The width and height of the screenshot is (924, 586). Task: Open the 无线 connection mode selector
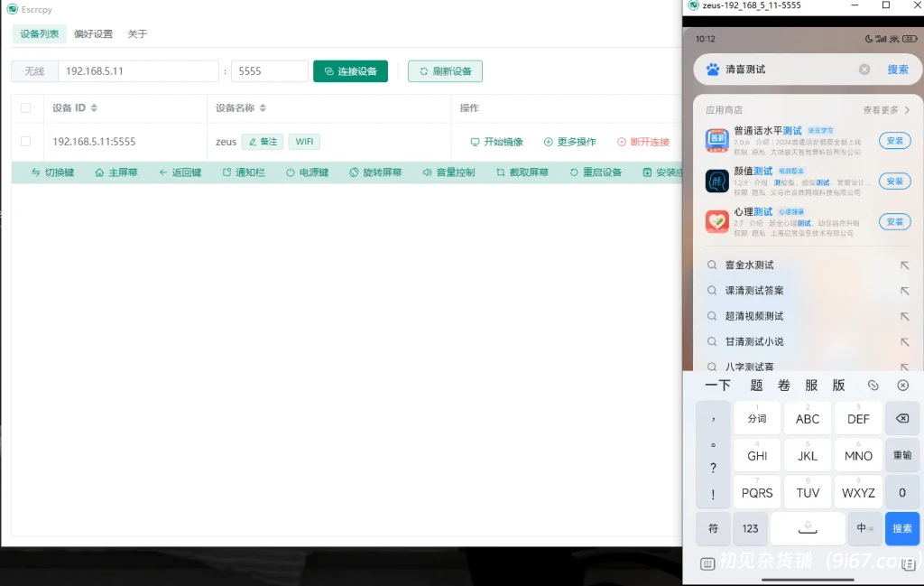34,70
